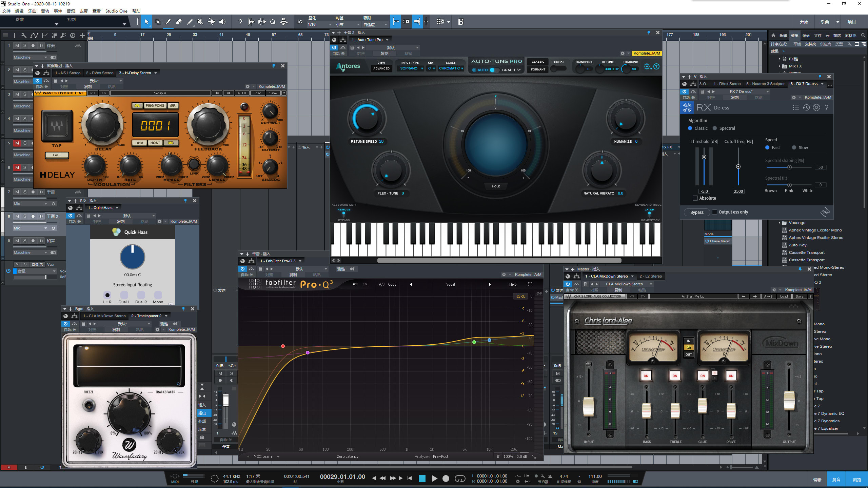
Task: Select the Arrow tool in the toolbar
Action: pyautogui.click(x=146, y=22)
